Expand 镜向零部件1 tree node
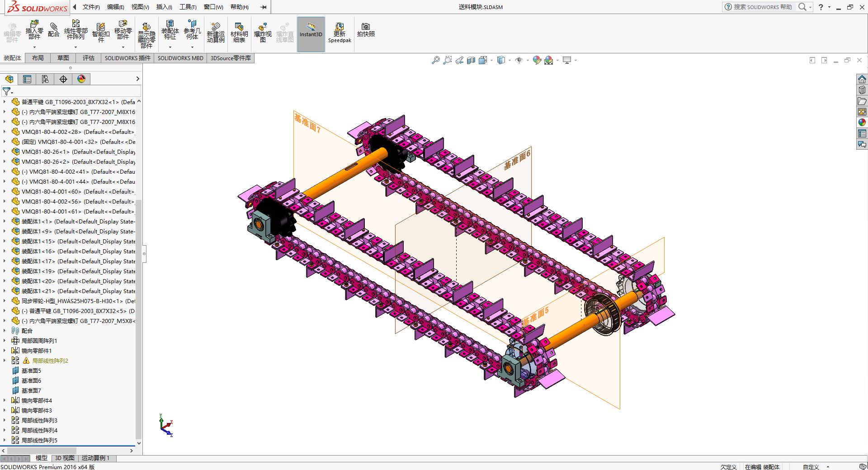This screenshot has width=868, height=470. pos(5,351)
